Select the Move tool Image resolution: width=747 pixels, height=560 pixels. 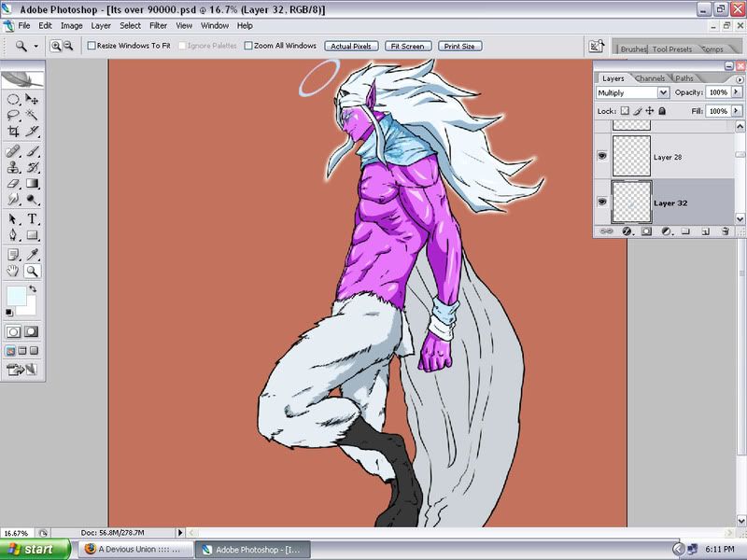pos(32,99)
